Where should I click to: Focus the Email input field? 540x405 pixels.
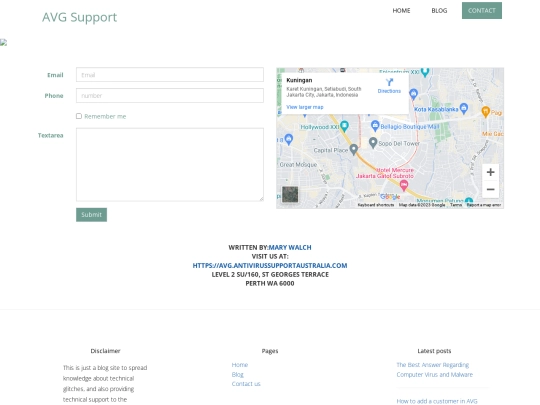[x=170, y=75]
